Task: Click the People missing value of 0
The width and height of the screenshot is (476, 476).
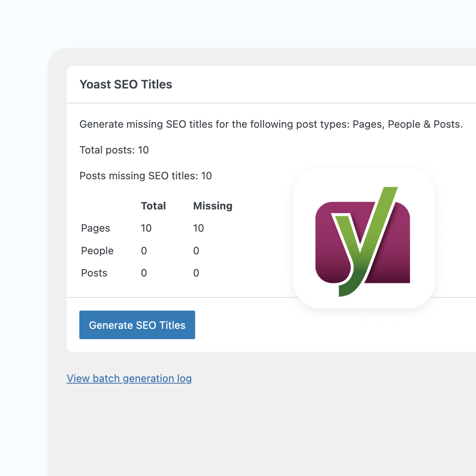Action: coord(196,251)
